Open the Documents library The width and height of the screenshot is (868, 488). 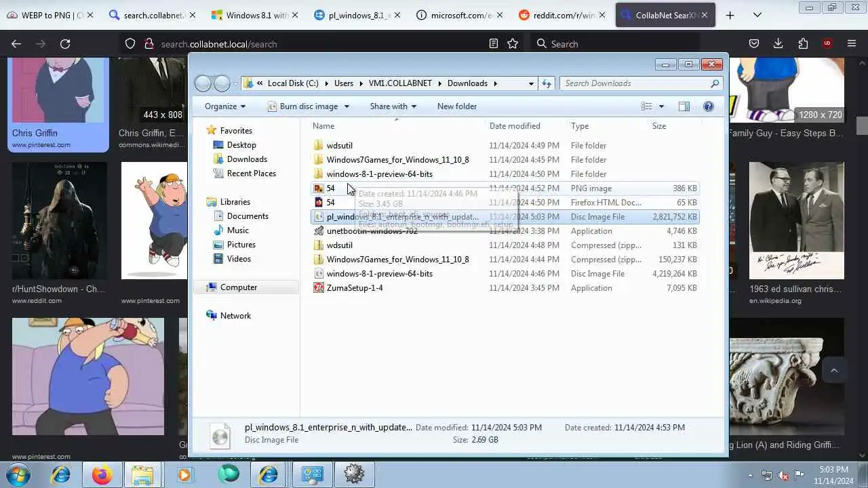point(248,216)
